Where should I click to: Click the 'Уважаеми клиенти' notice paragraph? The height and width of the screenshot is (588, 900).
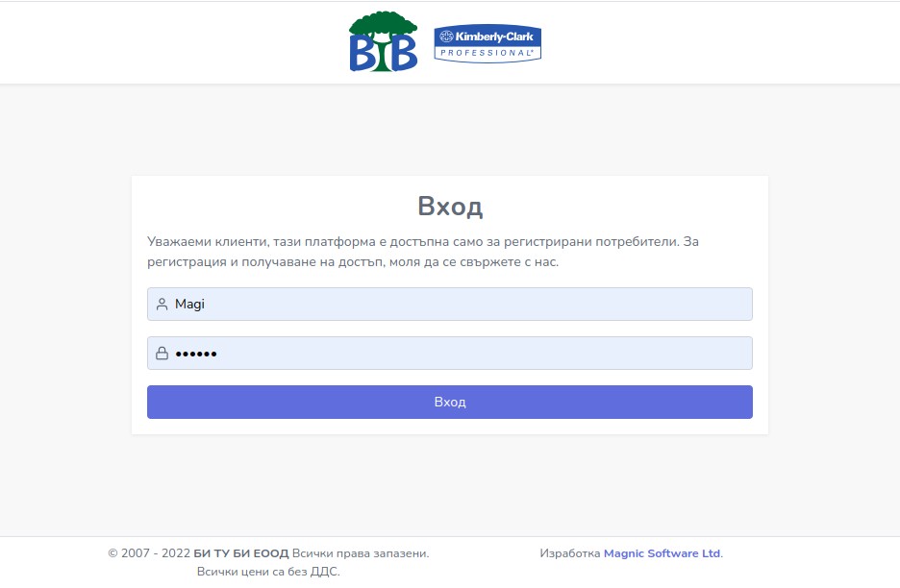pyautogui.click(x=423, y=252)
